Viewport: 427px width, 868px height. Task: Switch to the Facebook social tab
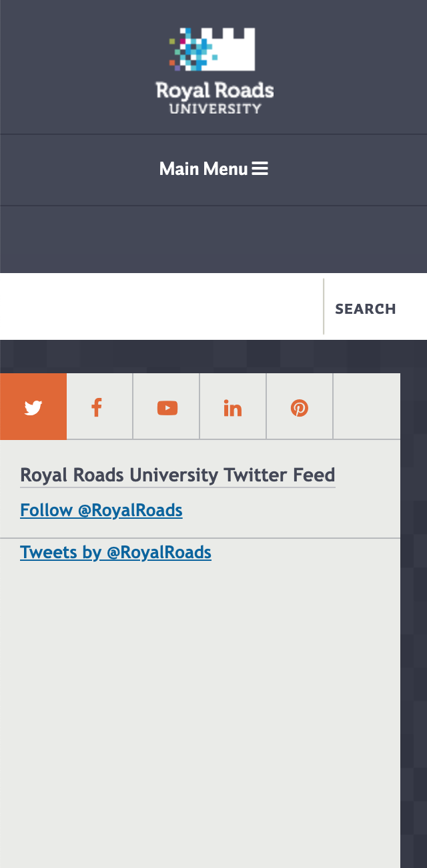(100, 407)
